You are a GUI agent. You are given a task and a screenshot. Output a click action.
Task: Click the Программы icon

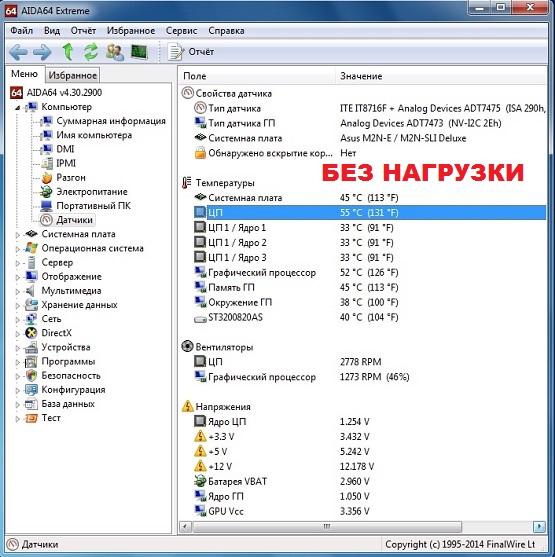pyautogui.click(x=31, y=362)
